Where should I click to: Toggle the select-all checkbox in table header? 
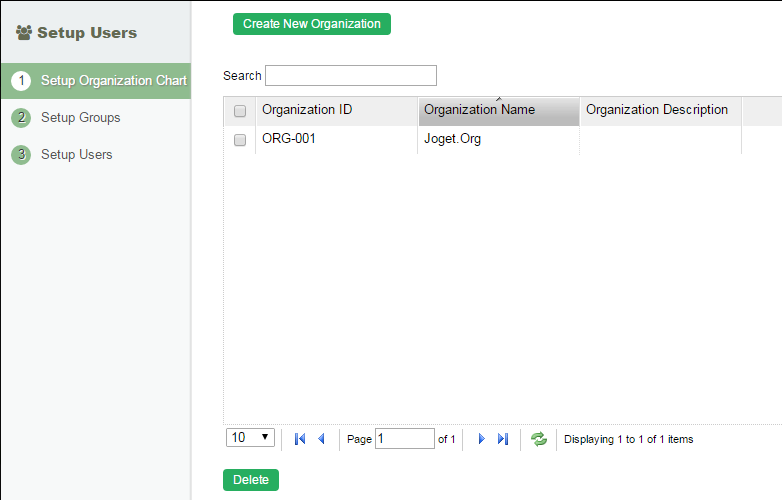click(x=240, y=111)
